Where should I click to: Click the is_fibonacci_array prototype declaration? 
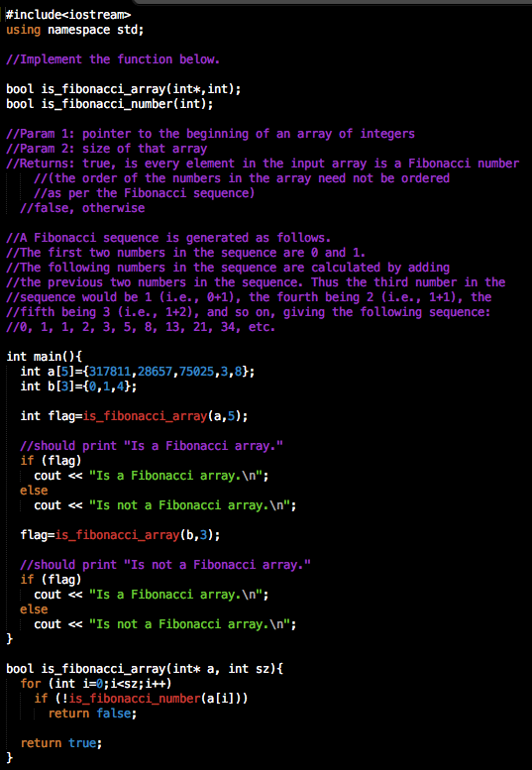pyautogui.click(x=124, y=89)
